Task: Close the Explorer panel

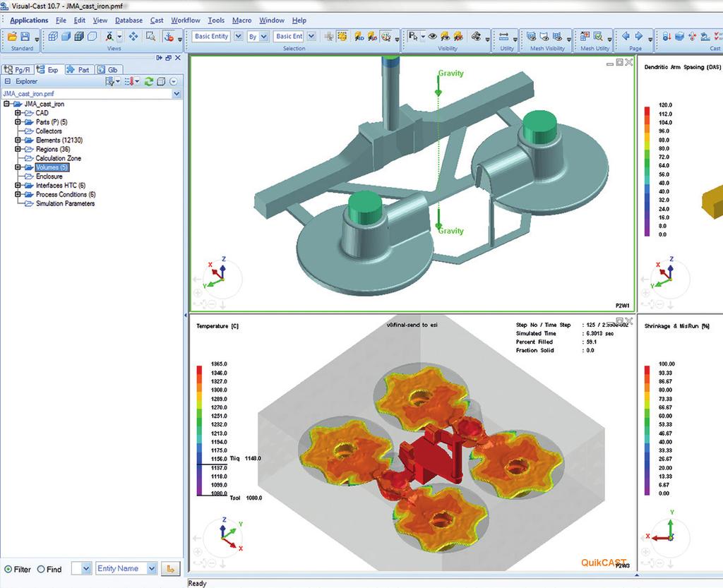Action: (177, 58)
